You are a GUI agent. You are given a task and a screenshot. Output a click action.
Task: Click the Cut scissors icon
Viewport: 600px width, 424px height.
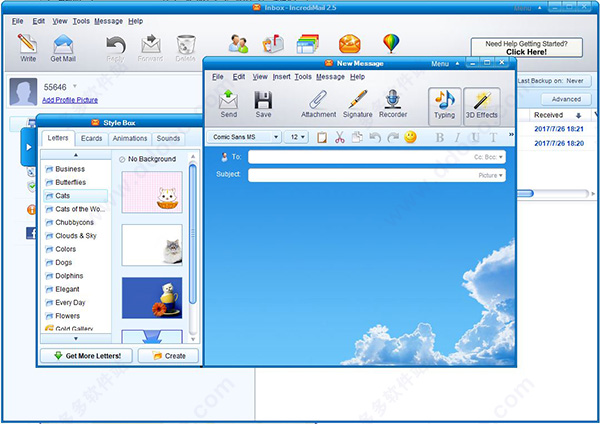tap(339, 137)
